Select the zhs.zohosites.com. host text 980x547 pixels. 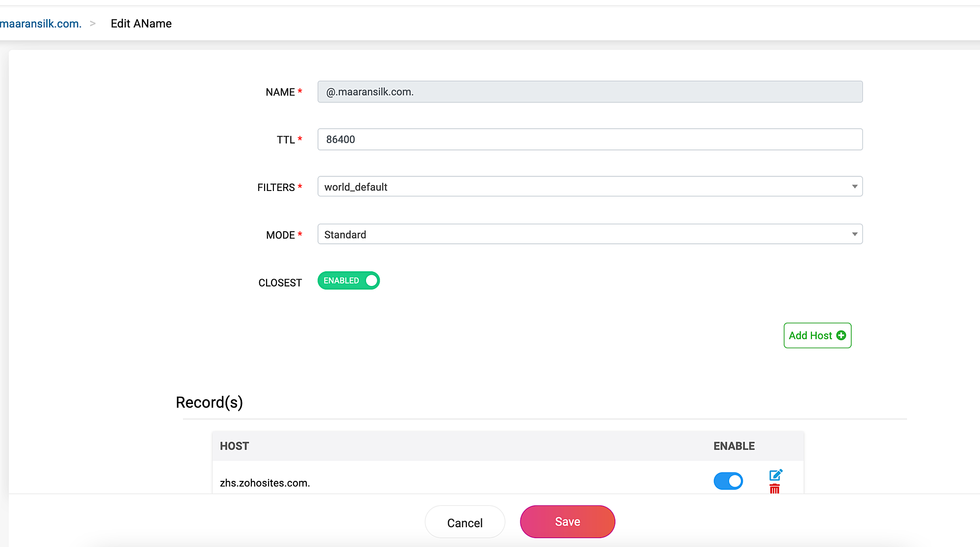(x=265, y=483)
